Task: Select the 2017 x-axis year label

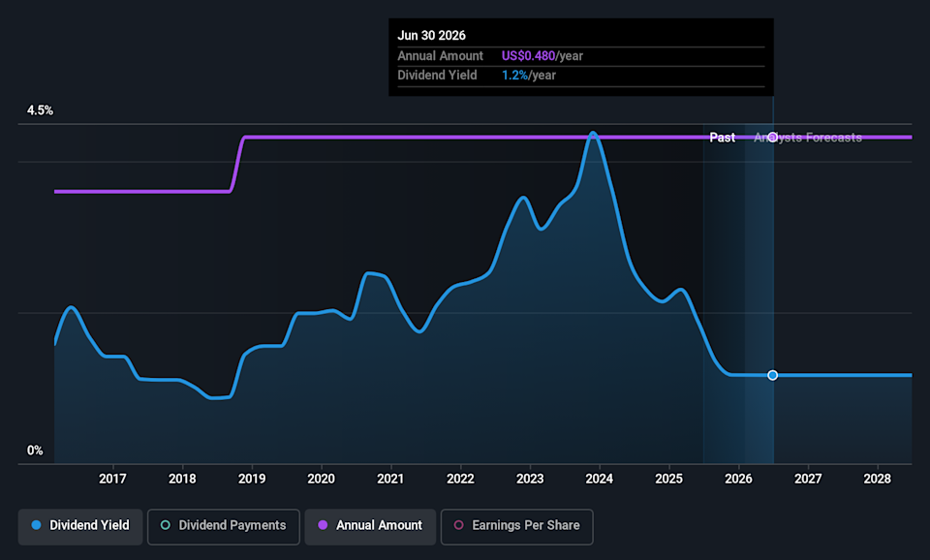Action: tap(113, 479)
